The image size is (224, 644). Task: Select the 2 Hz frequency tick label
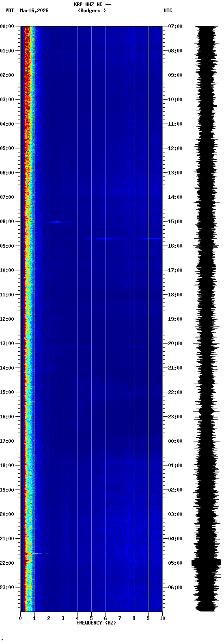coord(49,618)
